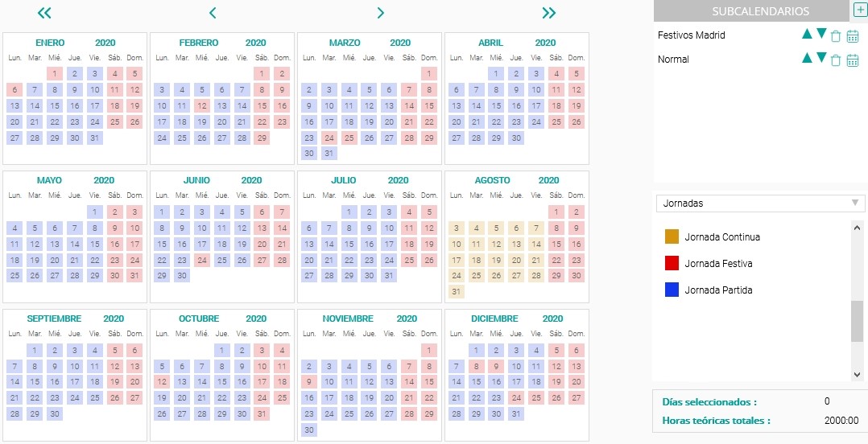Image resolution: width=868 pixels, height=444 pixels.
Task: Click the jornadas list scrollbar down arrow
Action: coord(857,374)
